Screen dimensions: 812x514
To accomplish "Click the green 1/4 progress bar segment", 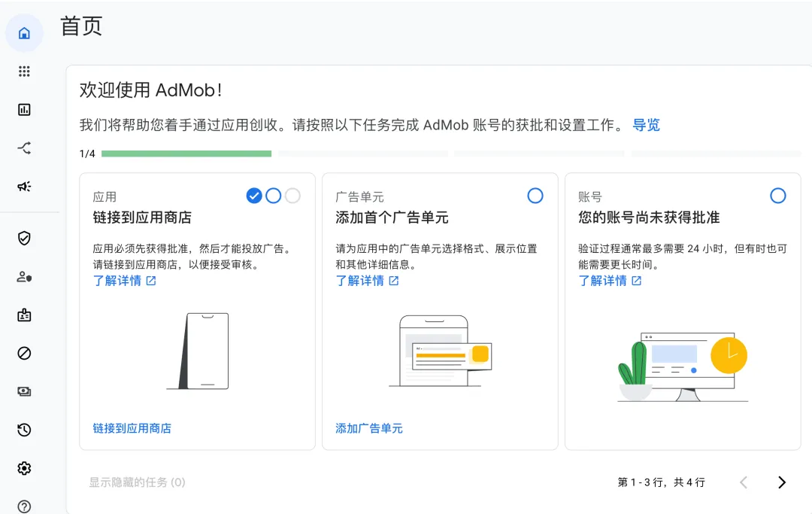I will [186, 154].
